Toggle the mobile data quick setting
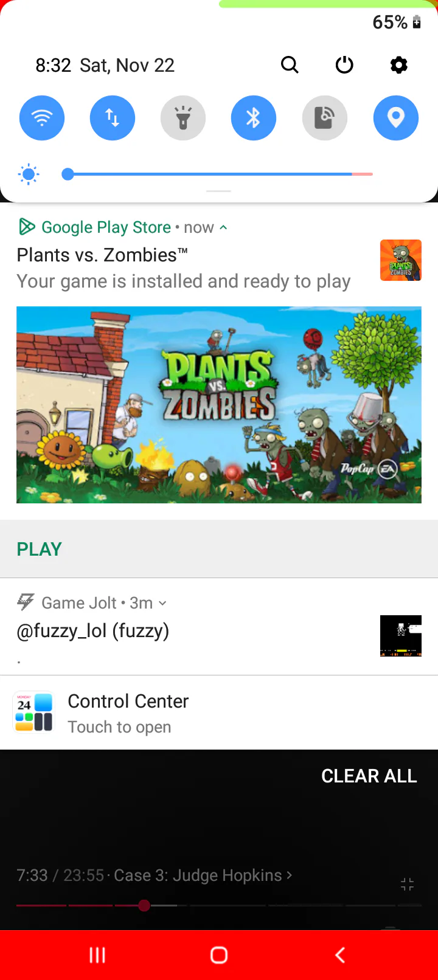 click(x=113, y=118)
